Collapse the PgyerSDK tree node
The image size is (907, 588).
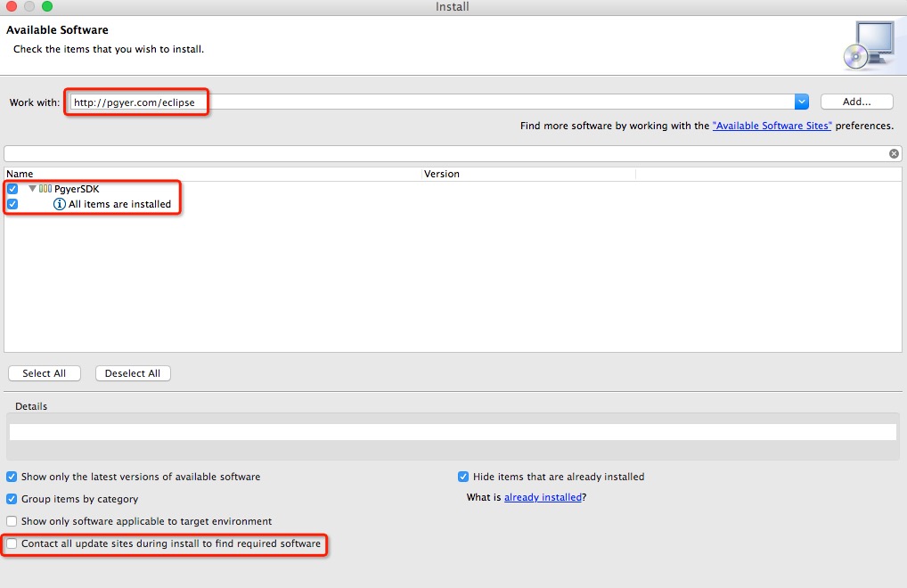33,189
